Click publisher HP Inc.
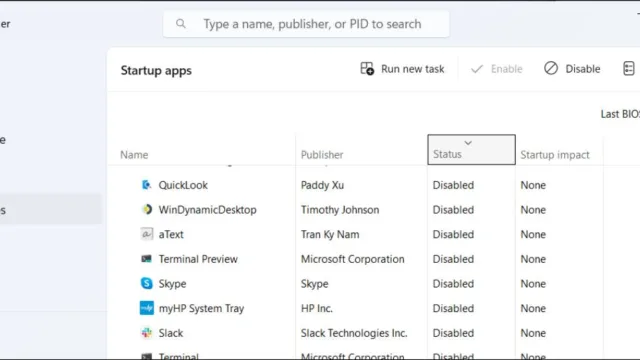This screenshot has height=360, width=640. 317,309
